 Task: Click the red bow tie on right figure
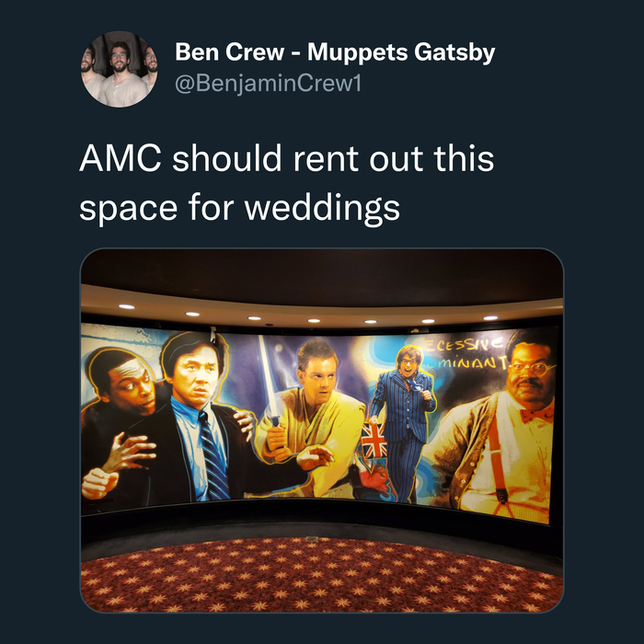point(536,414)
